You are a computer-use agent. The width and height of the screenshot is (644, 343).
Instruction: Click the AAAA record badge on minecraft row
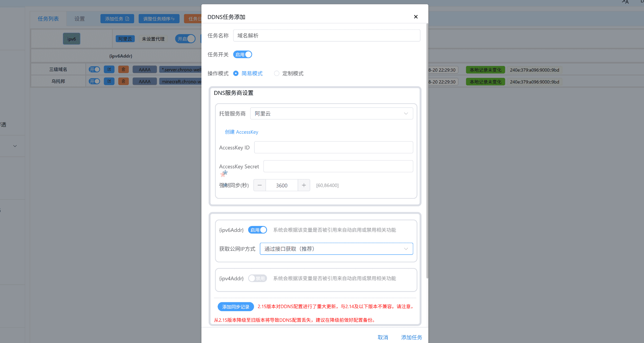coord(145,81)
